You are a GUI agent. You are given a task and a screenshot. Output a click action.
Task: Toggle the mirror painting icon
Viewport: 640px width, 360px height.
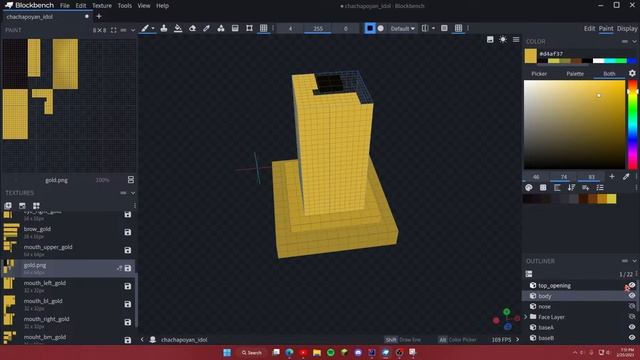(425, 28)
